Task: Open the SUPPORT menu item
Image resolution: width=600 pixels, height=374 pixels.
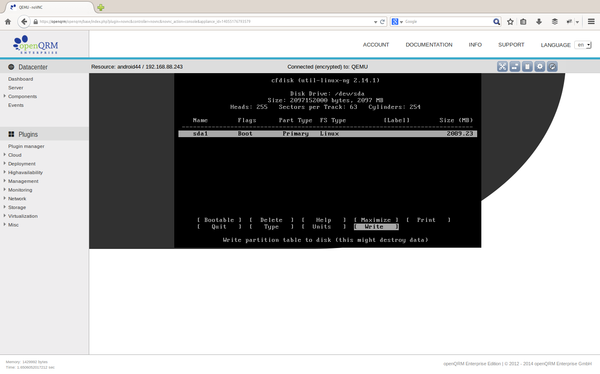Action: click(511, 45)
